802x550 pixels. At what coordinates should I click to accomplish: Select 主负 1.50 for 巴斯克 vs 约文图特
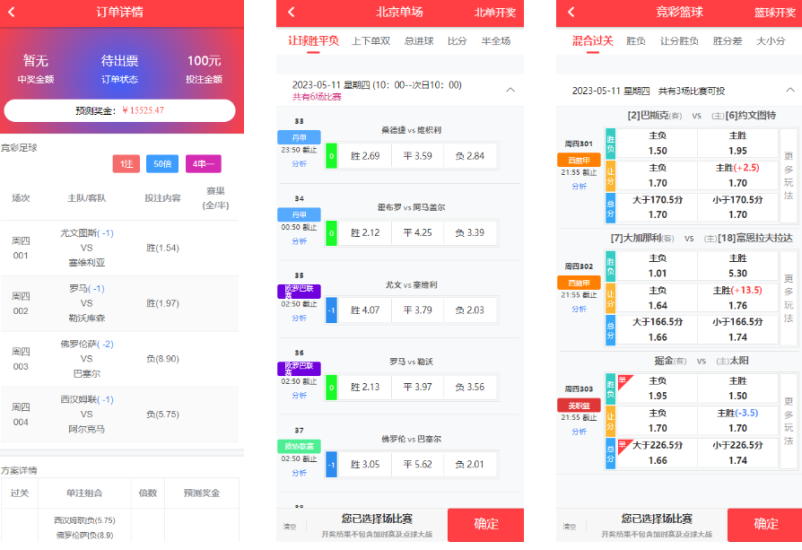click(657, 143)
